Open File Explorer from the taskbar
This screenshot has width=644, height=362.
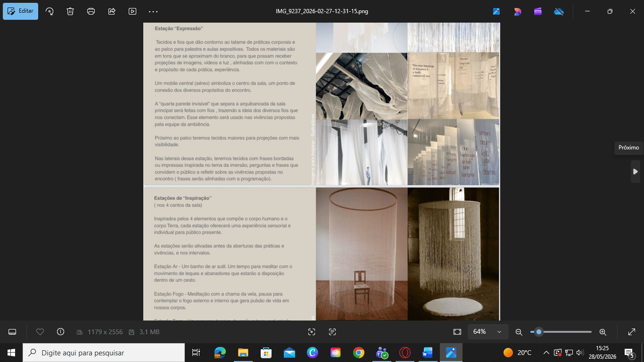point(243,353)
